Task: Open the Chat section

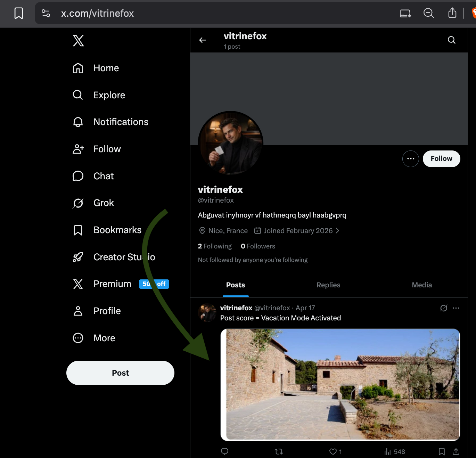Action: [103, 176]
